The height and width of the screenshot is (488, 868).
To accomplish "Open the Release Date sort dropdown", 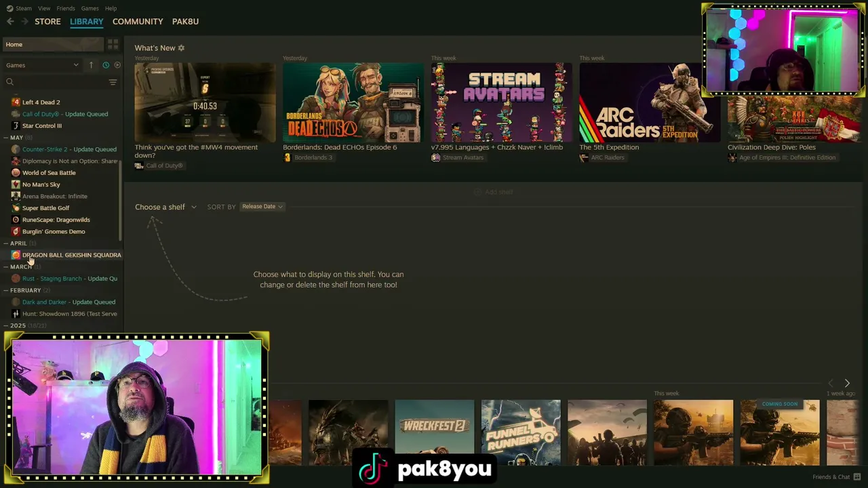I will (x=262, y=207).
